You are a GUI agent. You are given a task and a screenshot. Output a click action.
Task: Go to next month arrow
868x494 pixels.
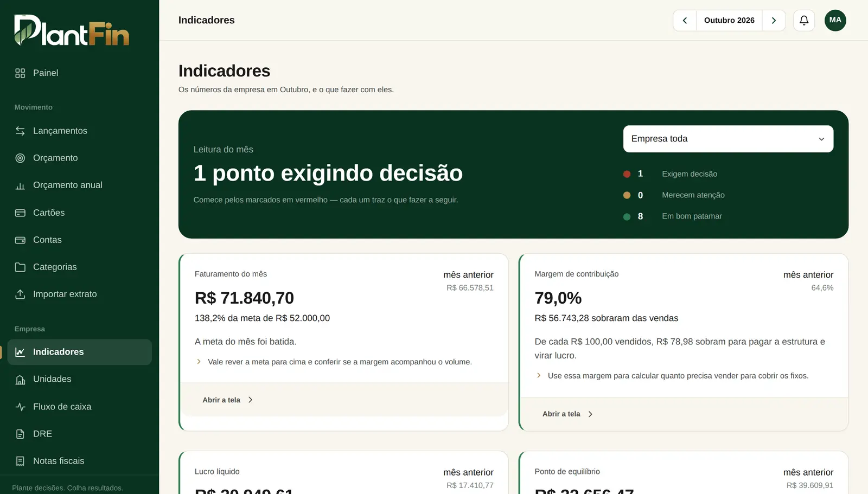tap(774, 20)
